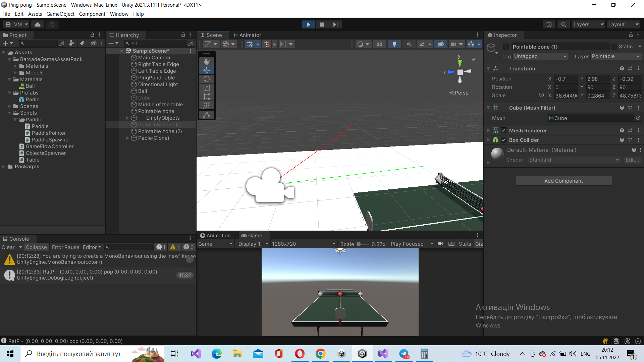Expand the Scenes folder in Project

coord(9,106)
